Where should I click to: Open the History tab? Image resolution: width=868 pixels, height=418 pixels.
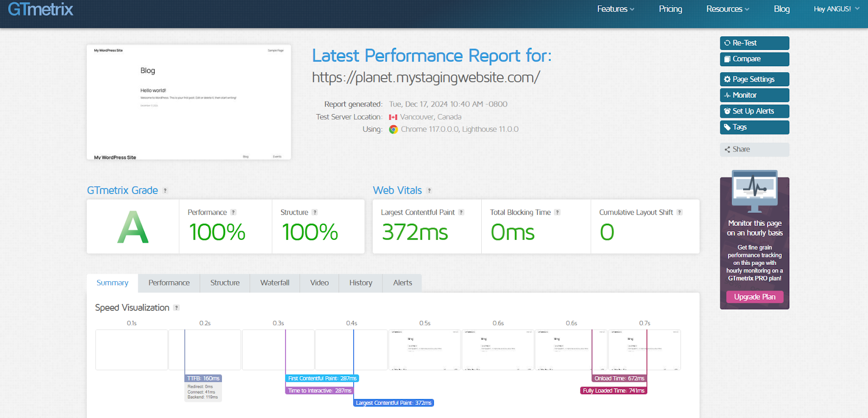pyautogui.click(x=361, y=283)
